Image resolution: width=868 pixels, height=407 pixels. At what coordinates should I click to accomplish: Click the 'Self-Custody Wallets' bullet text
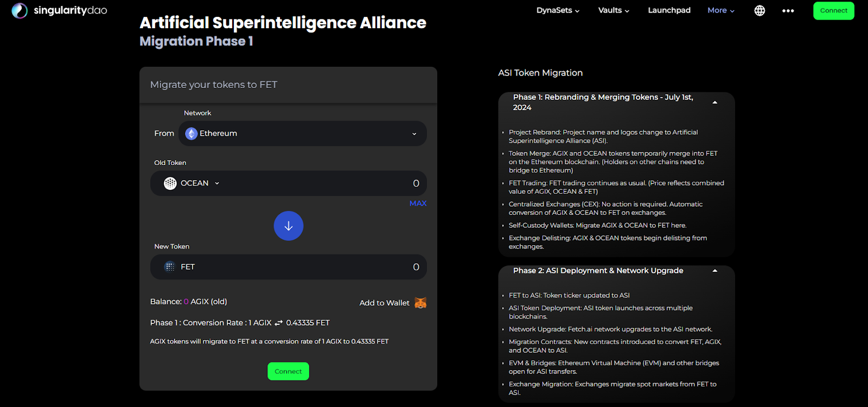(597, 225)
